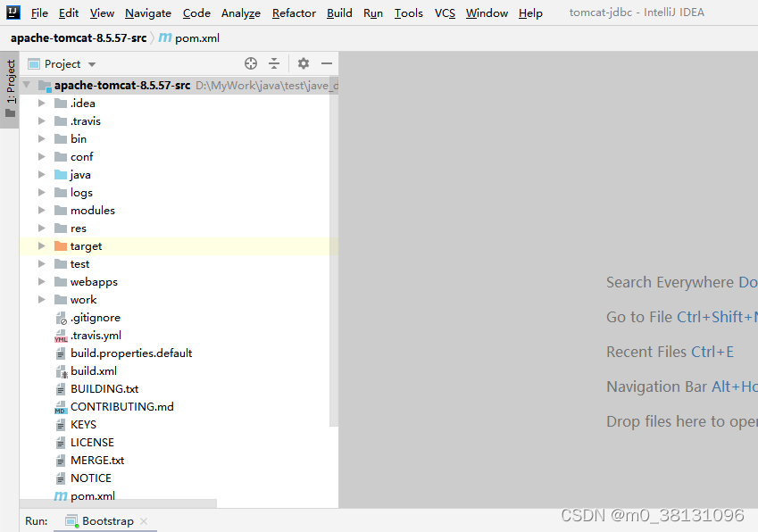758x532 pixels.
Task: Open the VCS menu
Action: (445, 13)
